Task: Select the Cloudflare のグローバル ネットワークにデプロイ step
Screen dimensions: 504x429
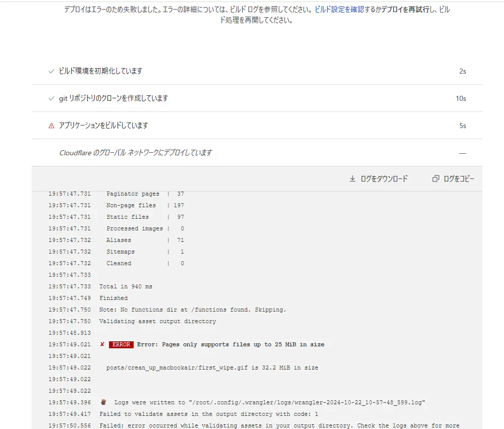Action: point(136,153)
